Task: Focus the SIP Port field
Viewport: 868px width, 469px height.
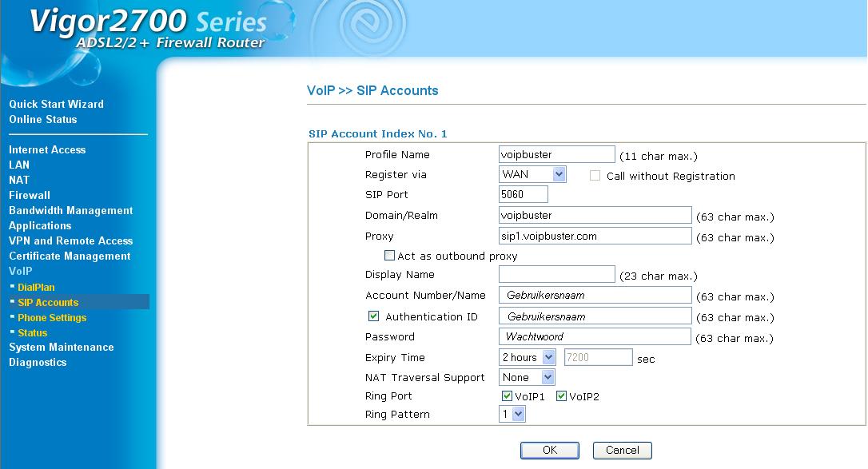Action: [x=524, y=194]
